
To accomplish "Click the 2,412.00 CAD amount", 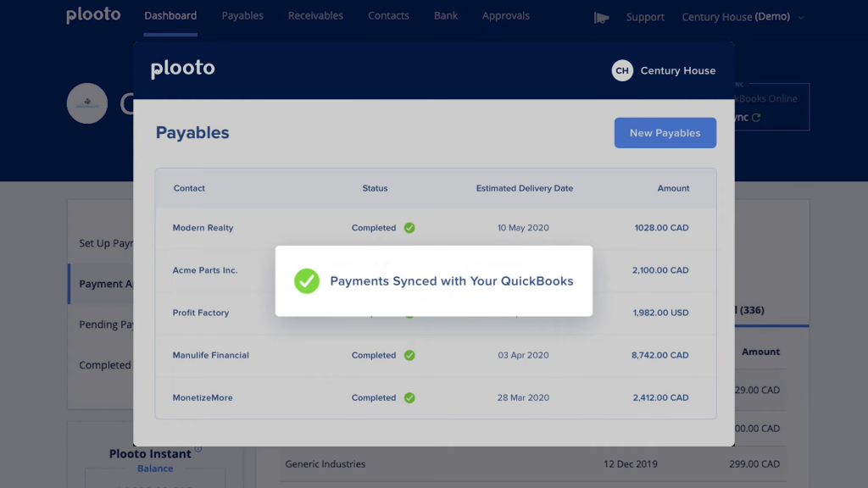I will coord(661,398).
